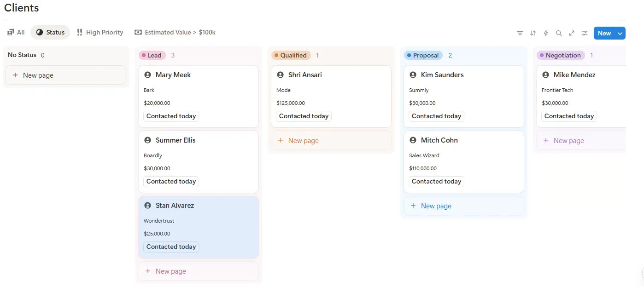The image size is (644, 287).
Task: Click the $125,000.00 value on Shri Ansari card
Action: [291, 103]
